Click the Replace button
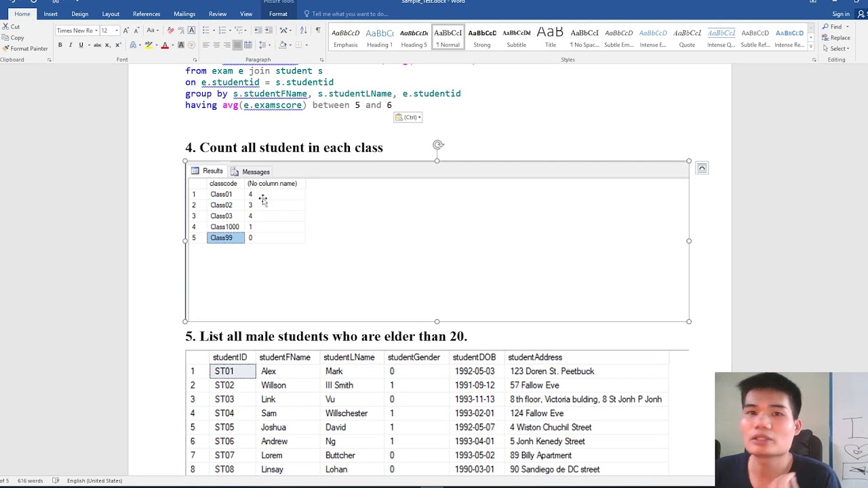Image resolution: width=868 pixels, height=488 pixels. coord(837,37)
